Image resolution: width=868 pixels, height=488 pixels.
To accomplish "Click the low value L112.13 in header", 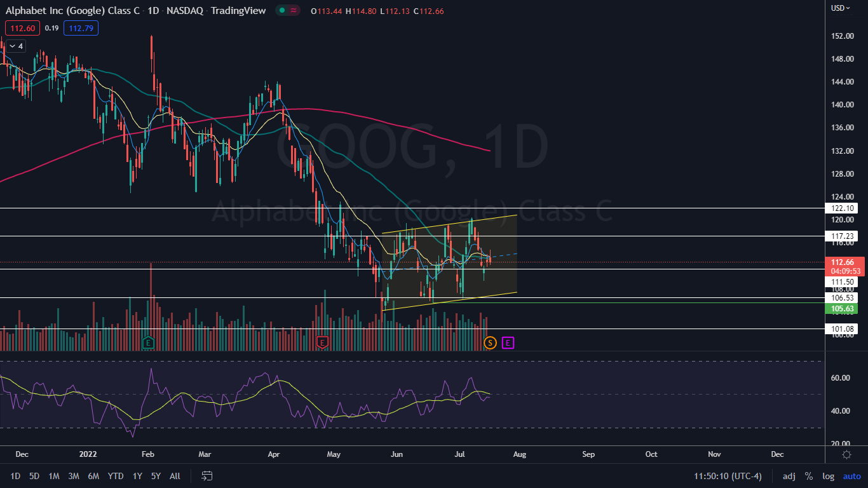I will coord(395,11).
